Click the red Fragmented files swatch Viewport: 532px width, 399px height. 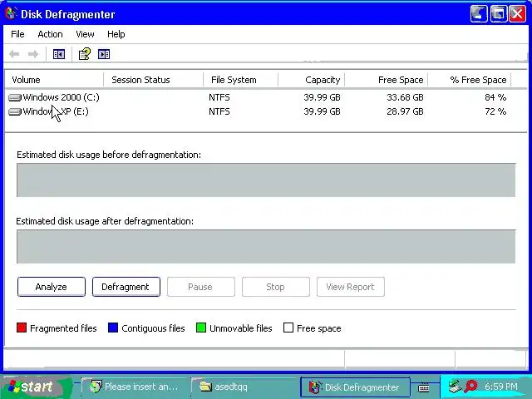(x=22, y=328)
